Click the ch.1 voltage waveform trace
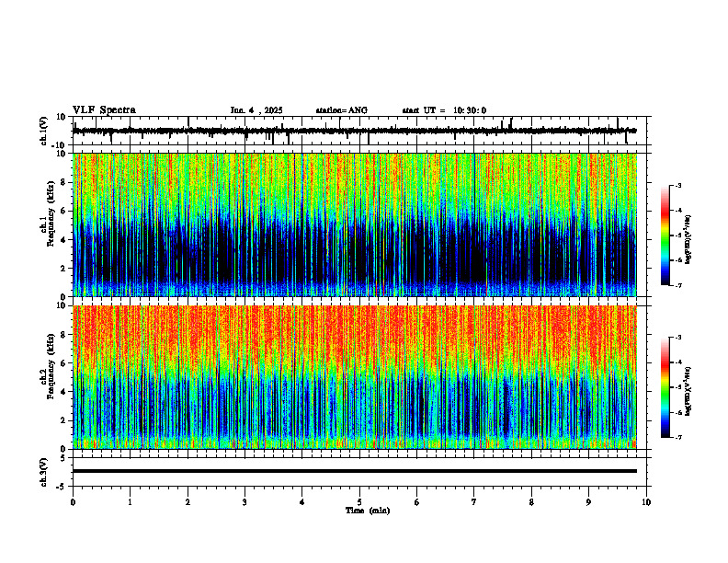Viewport: 728px width, 563px height. pyautogui.click(x=354, y=131)
